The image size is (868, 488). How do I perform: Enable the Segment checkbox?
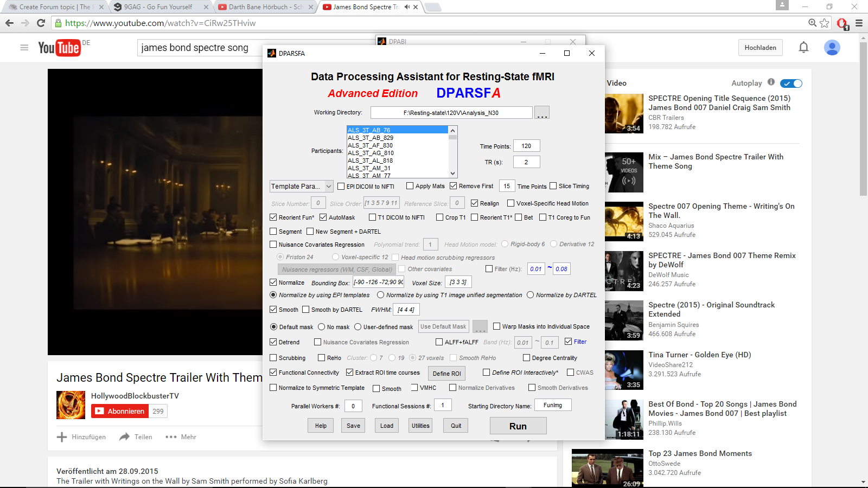coord(273,232)
